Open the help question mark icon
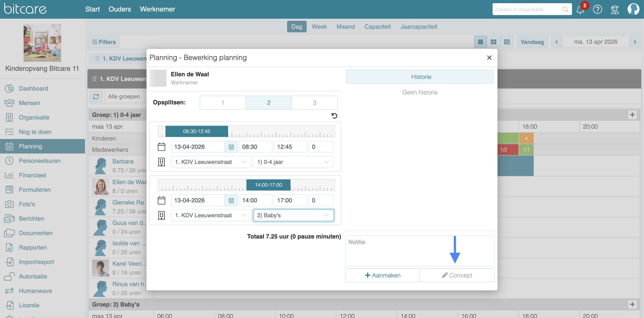Viewport: 644px width, 318px height. click(x=597, y=10)
